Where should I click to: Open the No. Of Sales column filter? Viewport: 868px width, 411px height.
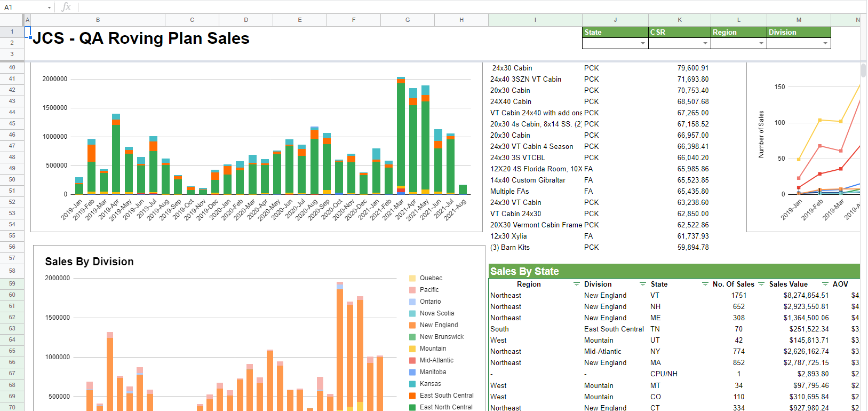(x=761, y=284)
